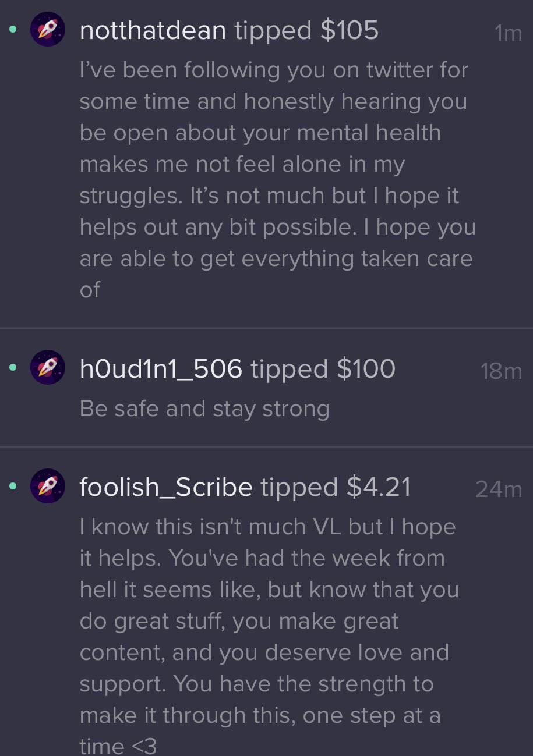This screenshot has height=756, width=533.
Task: Tap green unread dot next to notthatdean tip
Action: [x=13, y=29]
